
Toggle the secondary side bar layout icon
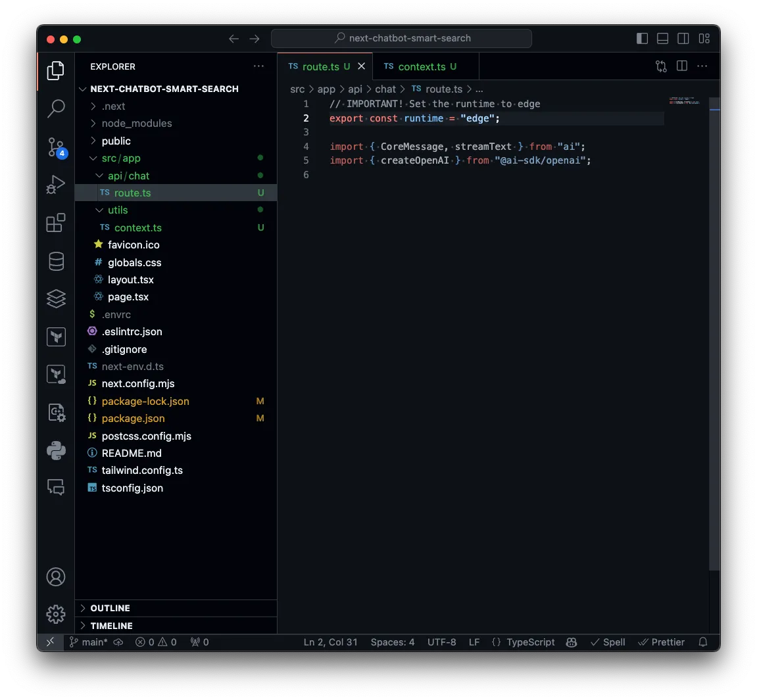(x=683, y=39)
